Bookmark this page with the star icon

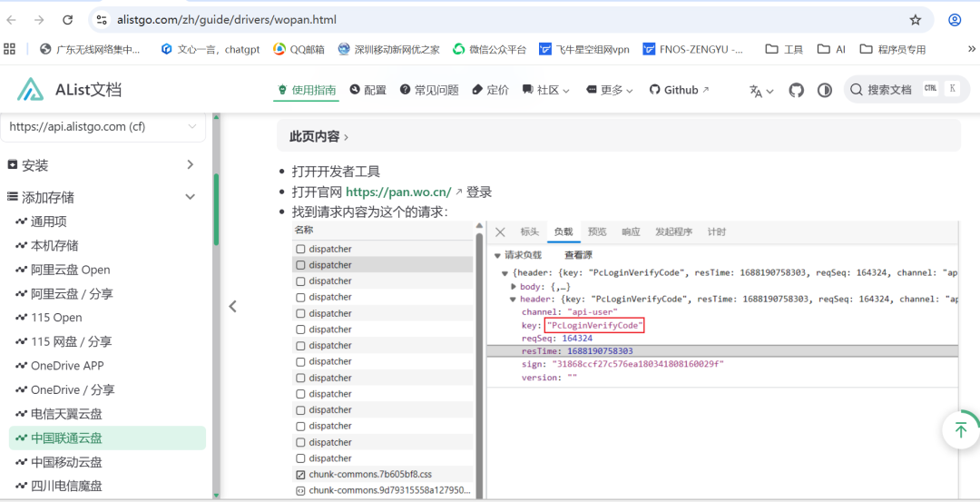pos(915,20)
